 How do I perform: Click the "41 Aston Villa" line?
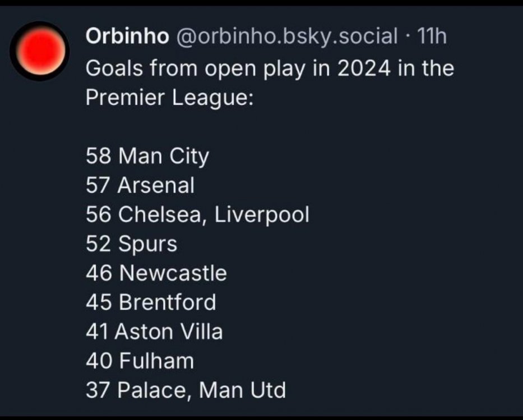[x=154, y=331]
